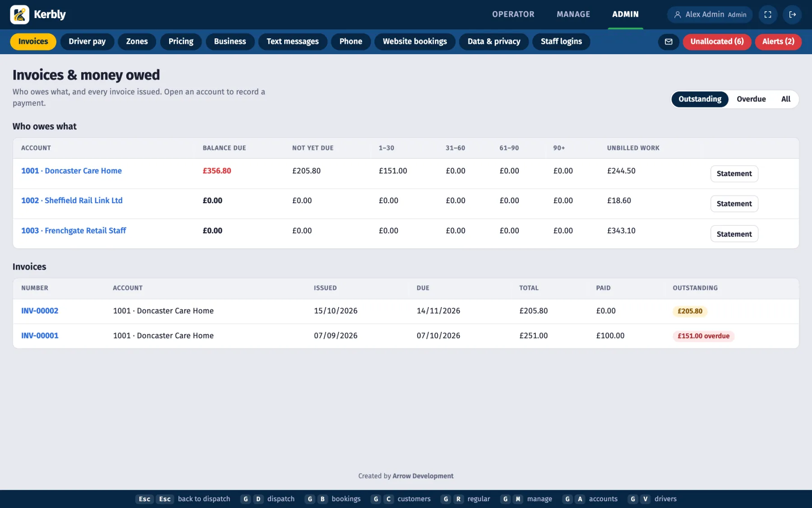This screenshot has width=812, height=508.
Task: Click the Kerbly logo icon
Action: click(19, 14)
